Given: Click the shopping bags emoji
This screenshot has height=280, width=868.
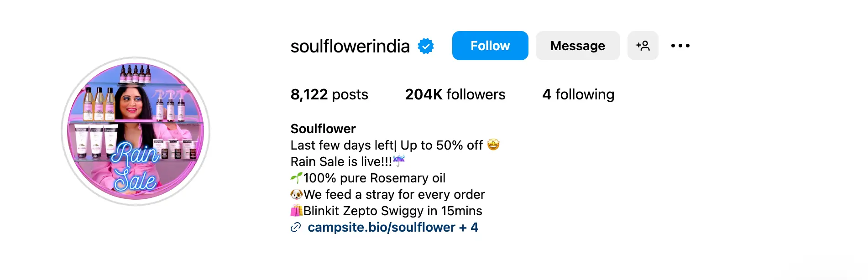Looking at the screenshot, I should 297,211.
